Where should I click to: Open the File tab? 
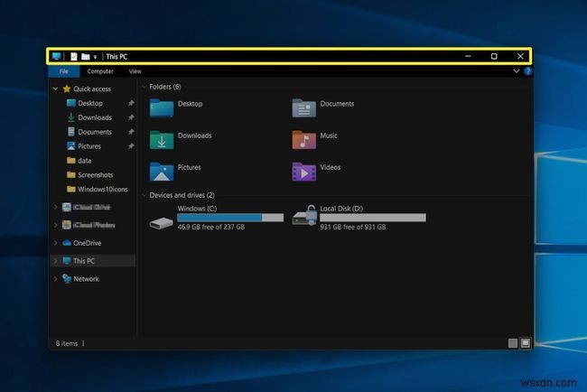pos(63,71)
